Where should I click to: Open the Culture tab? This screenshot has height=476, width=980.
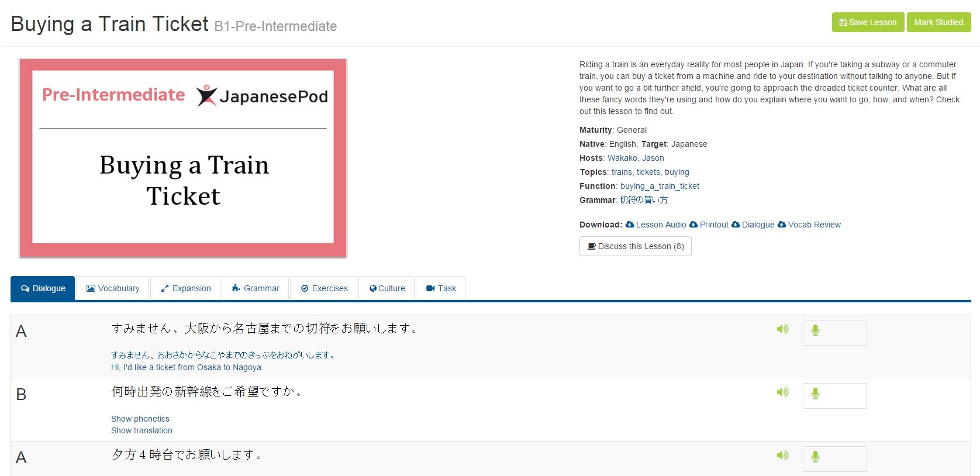pos(387,288)
